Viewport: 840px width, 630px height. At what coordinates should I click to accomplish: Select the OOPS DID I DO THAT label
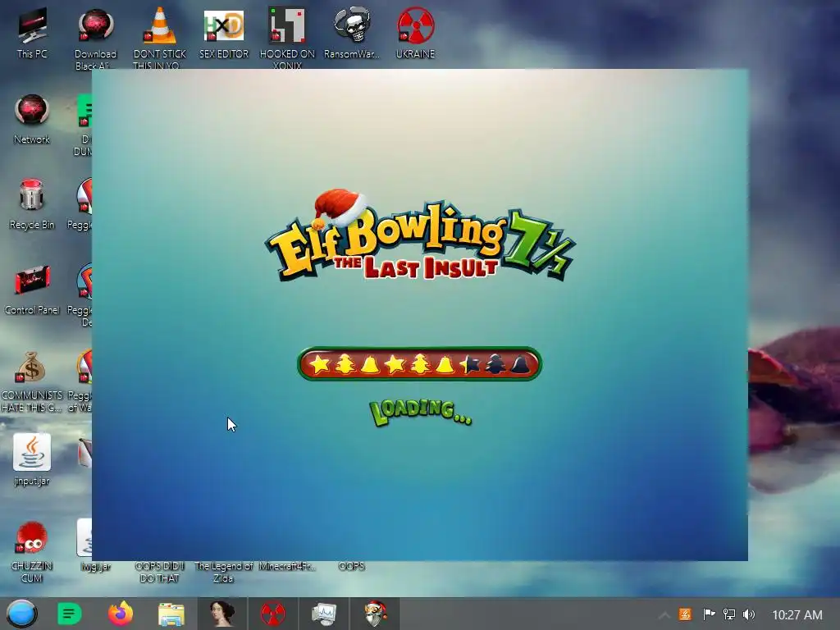[x=159, y=572]
